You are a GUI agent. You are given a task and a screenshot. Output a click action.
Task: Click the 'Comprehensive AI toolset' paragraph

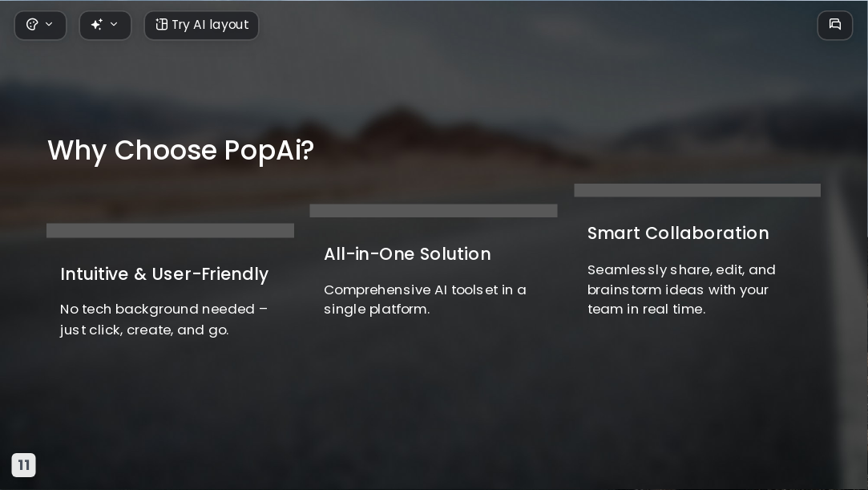coord(425,300)
